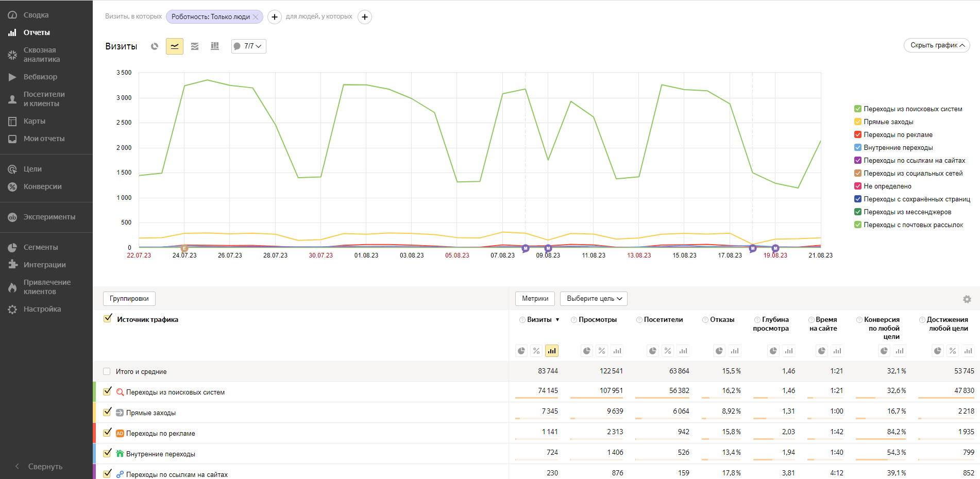Open Выберите цель dropdown
980x479 pixels.
coord(594,299)
